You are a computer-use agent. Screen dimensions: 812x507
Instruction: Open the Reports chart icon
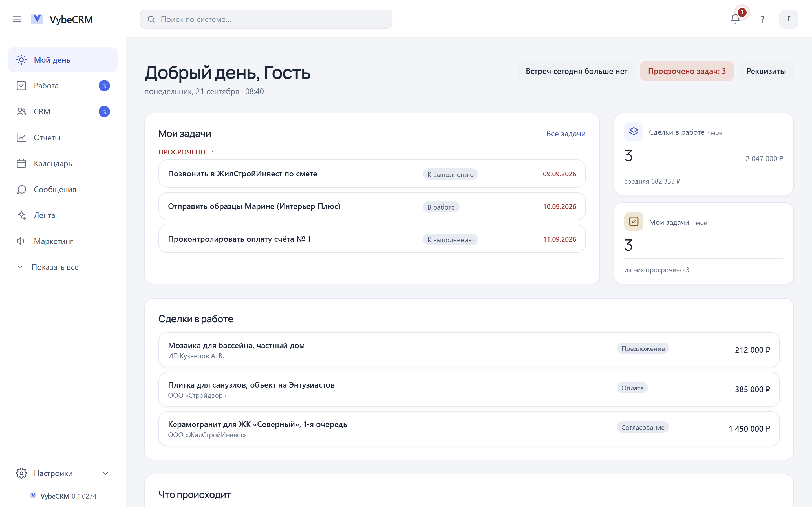pos(21,137)
